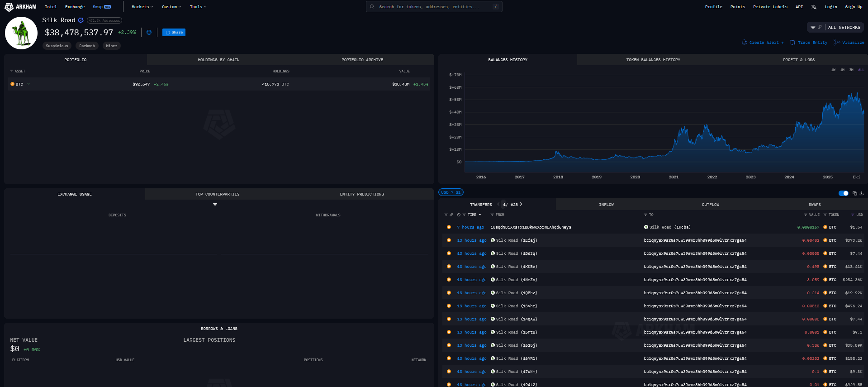Toggle the switch above the transfers table

click(x=843, y=193)
